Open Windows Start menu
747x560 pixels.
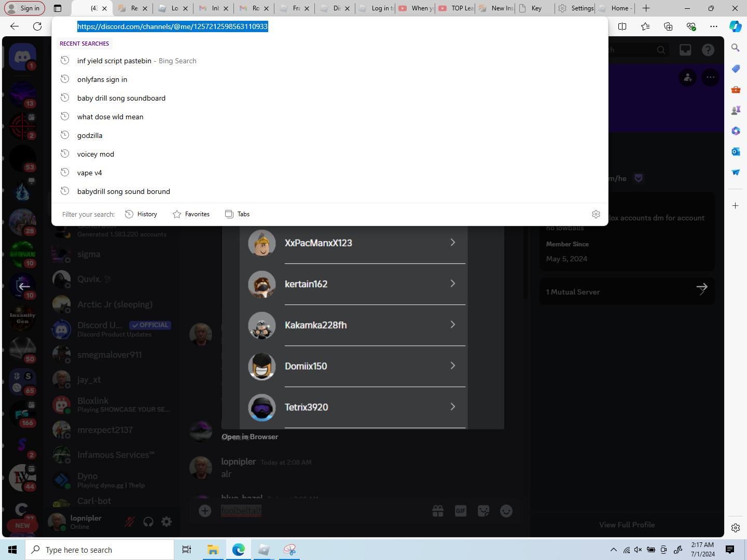12,550
